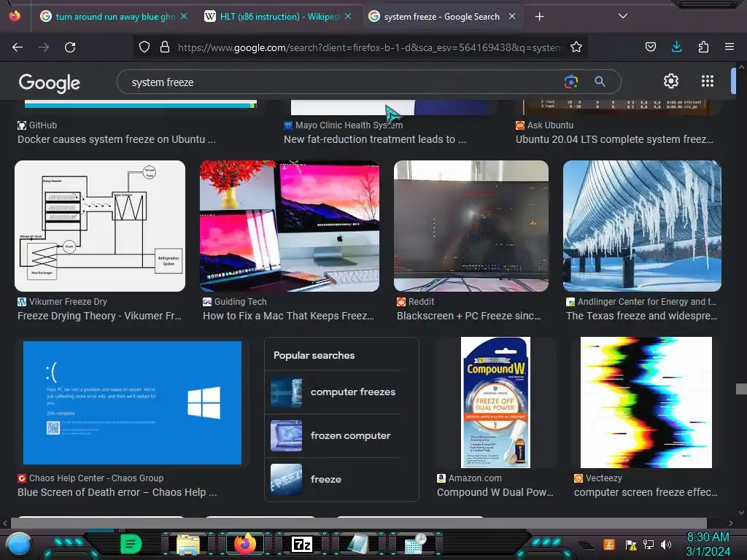
Task: Click the 8:30 AM taskbar clock
Action: pyautogui.click(x=708, y=537)
